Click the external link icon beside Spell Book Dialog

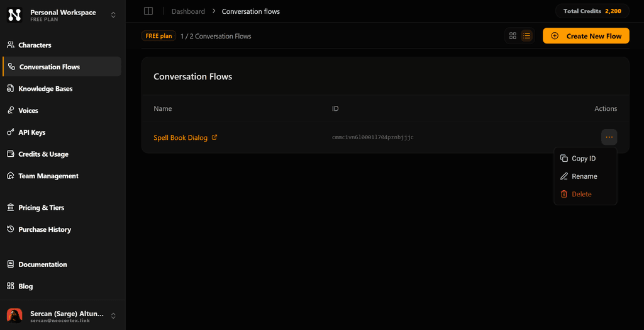214,137
